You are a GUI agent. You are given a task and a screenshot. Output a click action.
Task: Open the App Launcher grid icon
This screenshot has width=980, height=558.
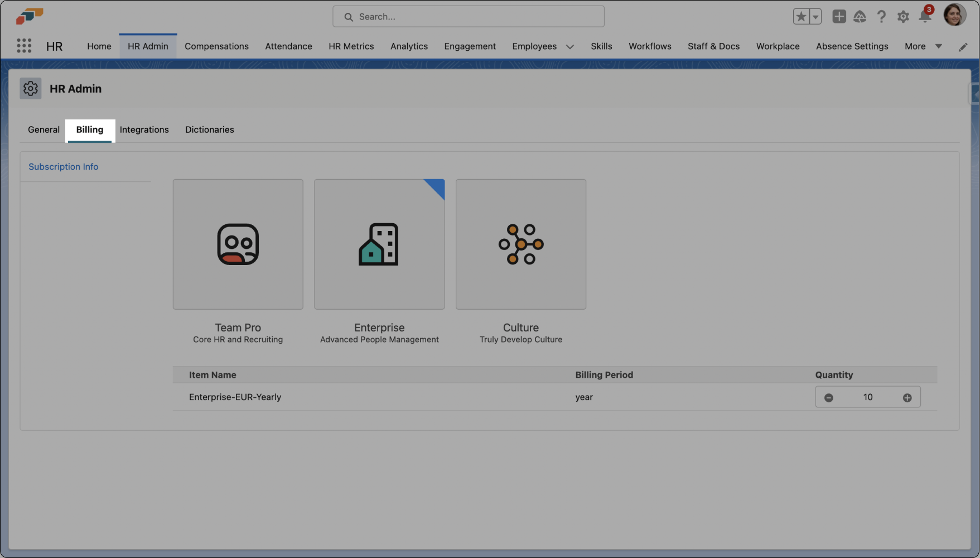coord(24,46)
